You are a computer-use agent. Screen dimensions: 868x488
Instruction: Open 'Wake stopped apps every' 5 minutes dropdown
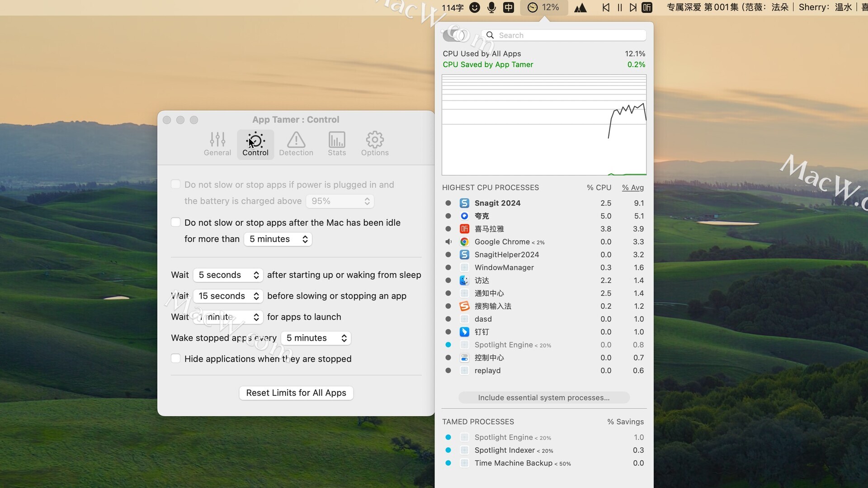316,338
